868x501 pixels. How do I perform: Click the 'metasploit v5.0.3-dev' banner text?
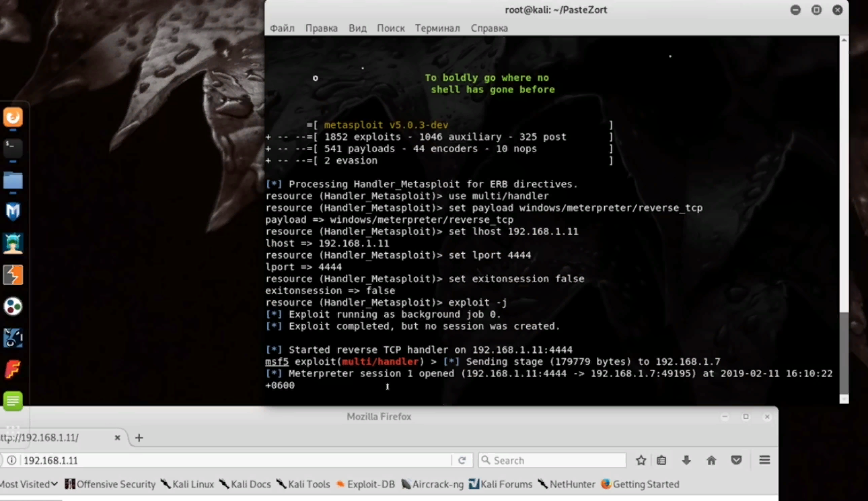coord(386,125)
